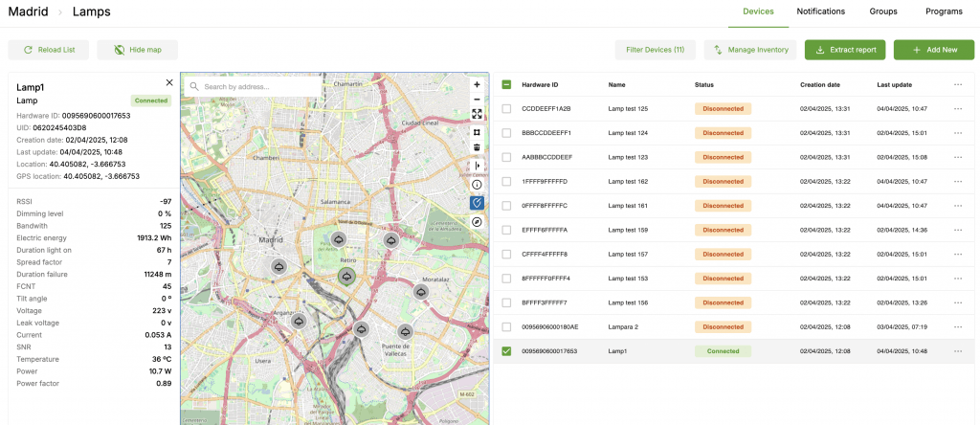This screenshot has width=980, height=425.
Task: Switch to the Notifications tab
Action: pyautogui.click(x=820, y=11)
